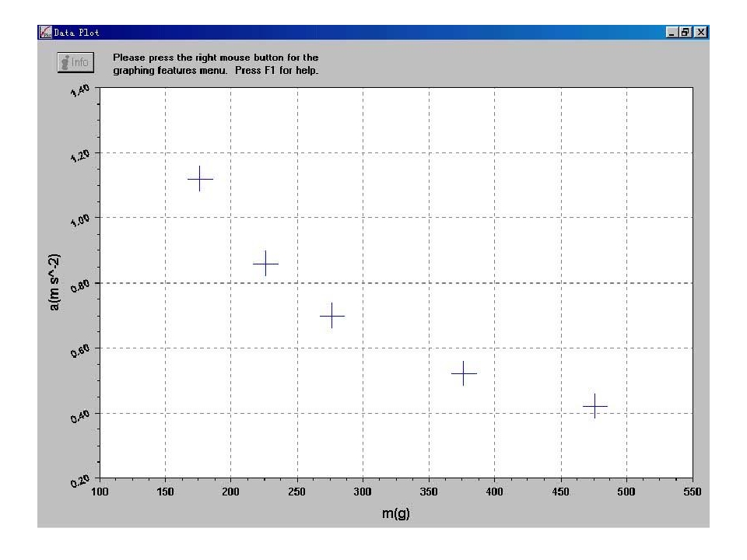Close the Data Plot window
Screen dimensions: 747x560
coord(701,33)
